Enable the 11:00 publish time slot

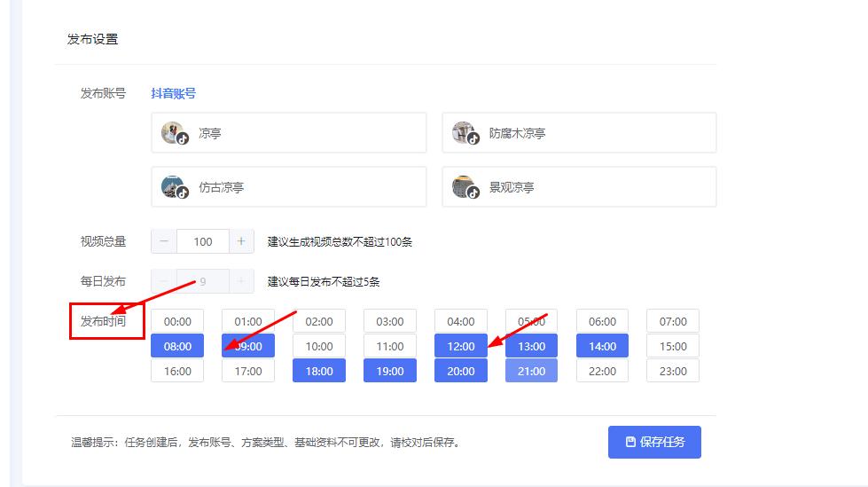click(x=390, y=346)
